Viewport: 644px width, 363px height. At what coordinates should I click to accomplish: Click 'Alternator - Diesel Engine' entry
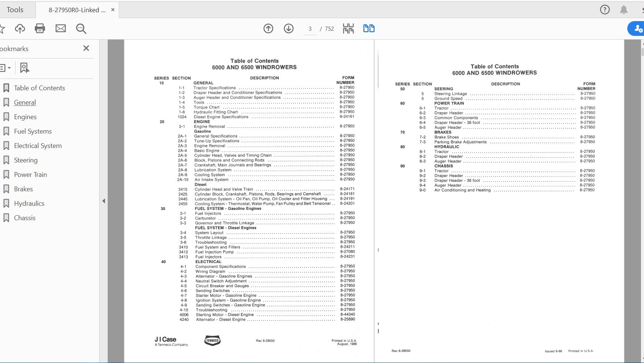pyautogui.click(x=221, y=320)
